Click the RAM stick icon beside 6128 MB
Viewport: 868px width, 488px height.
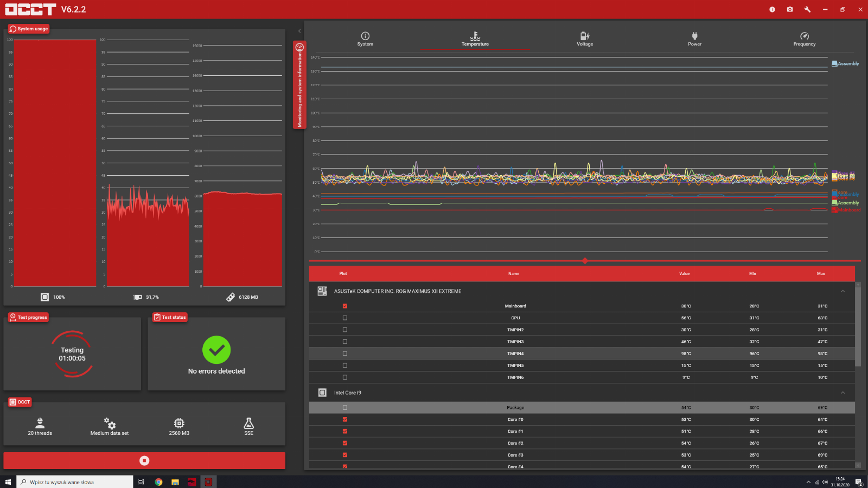231,297
